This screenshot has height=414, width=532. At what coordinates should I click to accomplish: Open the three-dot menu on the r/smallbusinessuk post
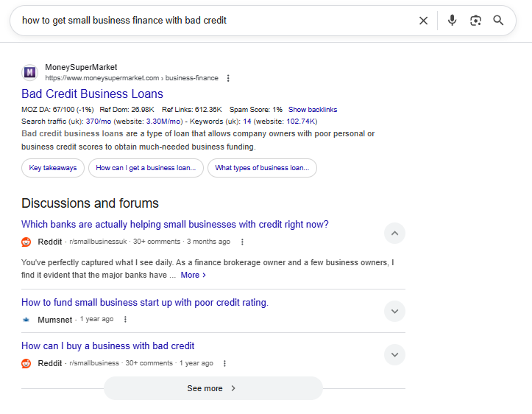pyautogui.click(x=242, y=242)
